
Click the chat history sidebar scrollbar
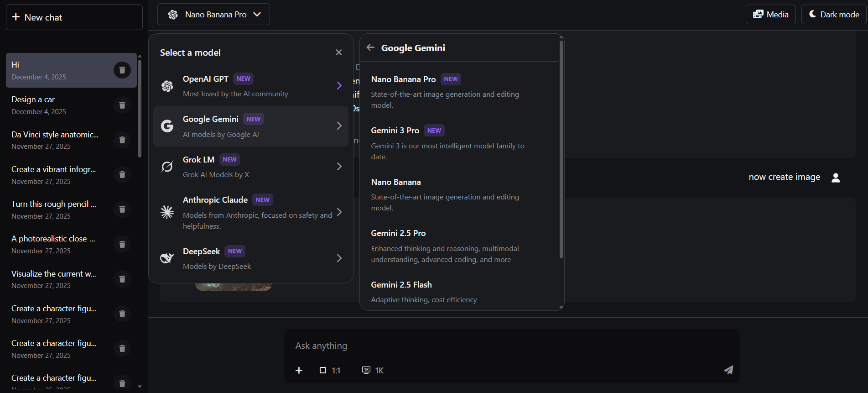click(140, 108)
